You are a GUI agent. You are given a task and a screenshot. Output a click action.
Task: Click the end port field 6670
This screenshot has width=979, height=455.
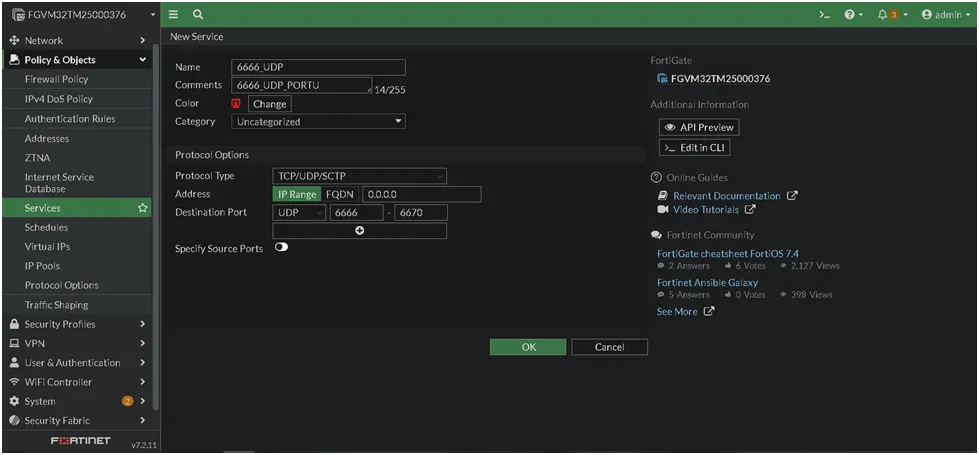421,213
